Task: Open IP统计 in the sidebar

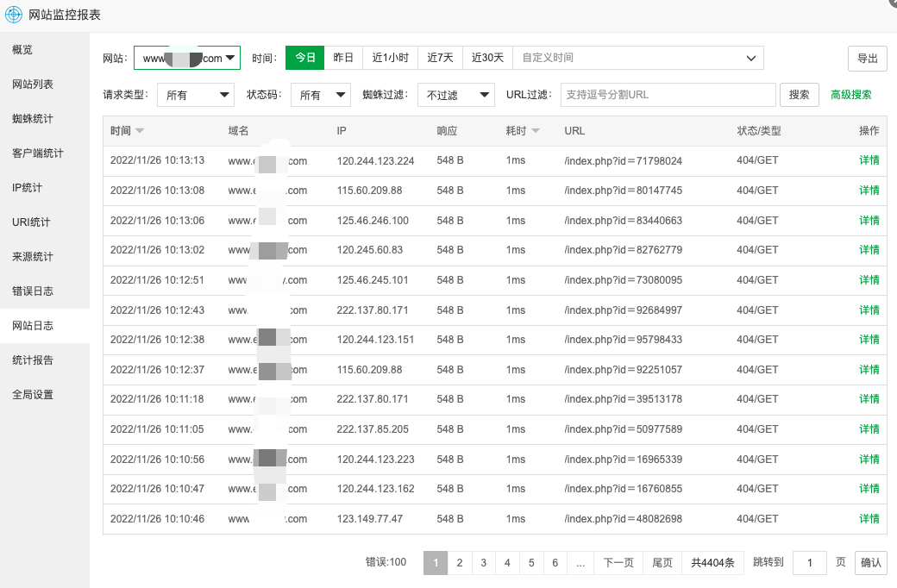Action: (x=45, y=188)
